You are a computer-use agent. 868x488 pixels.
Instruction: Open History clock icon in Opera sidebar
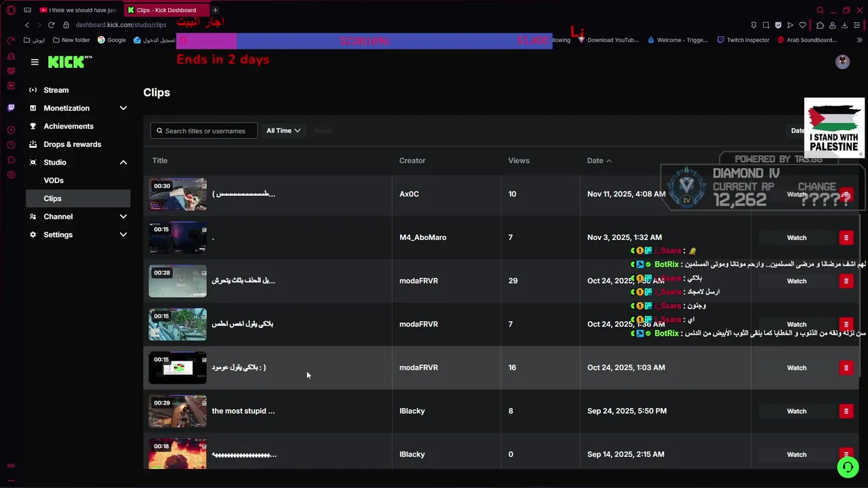point(11,145)
